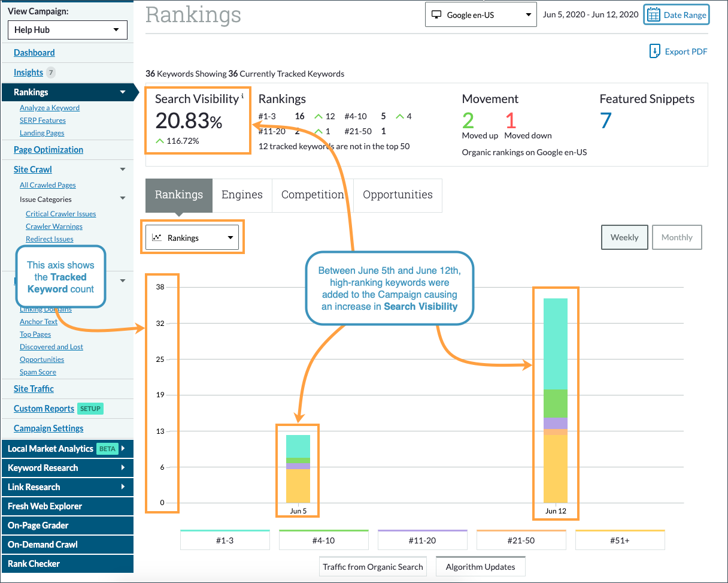Screen dimensions: 728x583
Task: Collapse the Issue Categories chevron
Action: (x=123, y=198)
